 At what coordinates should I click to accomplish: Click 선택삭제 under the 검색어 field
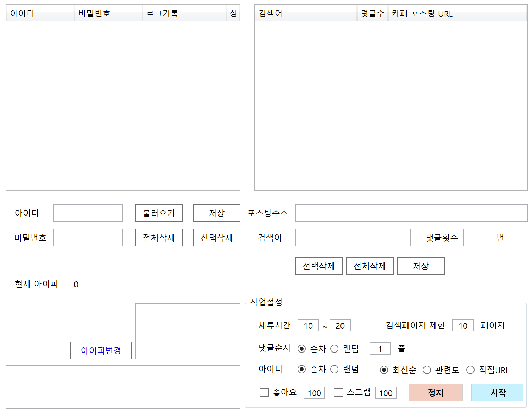(319, 266)
